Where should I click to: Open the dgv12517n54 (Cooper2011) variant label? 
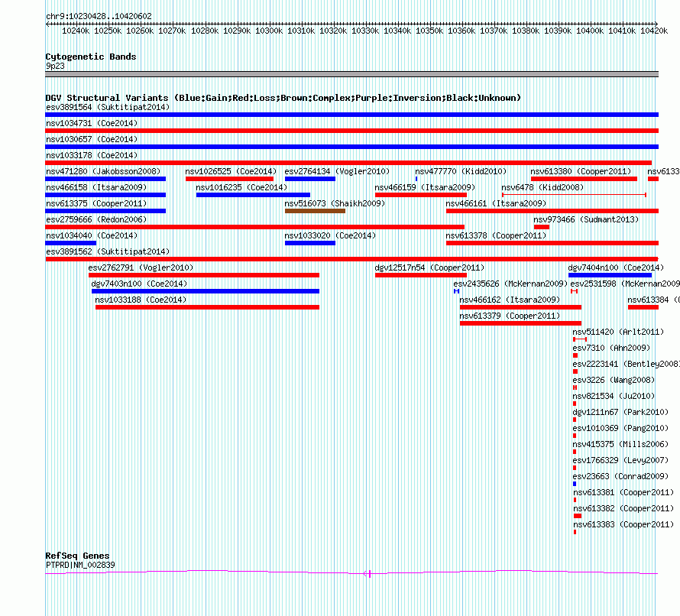coord(429,267)
